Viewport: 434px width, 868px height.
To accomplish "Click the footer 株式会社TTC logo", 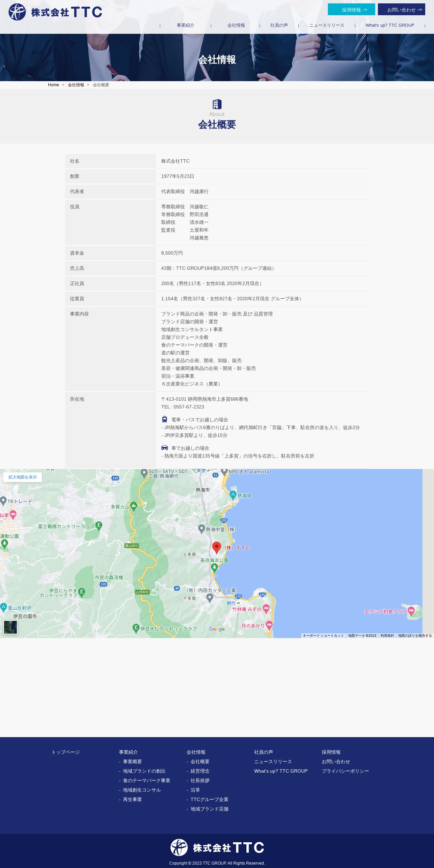I will tap(217, 847).
